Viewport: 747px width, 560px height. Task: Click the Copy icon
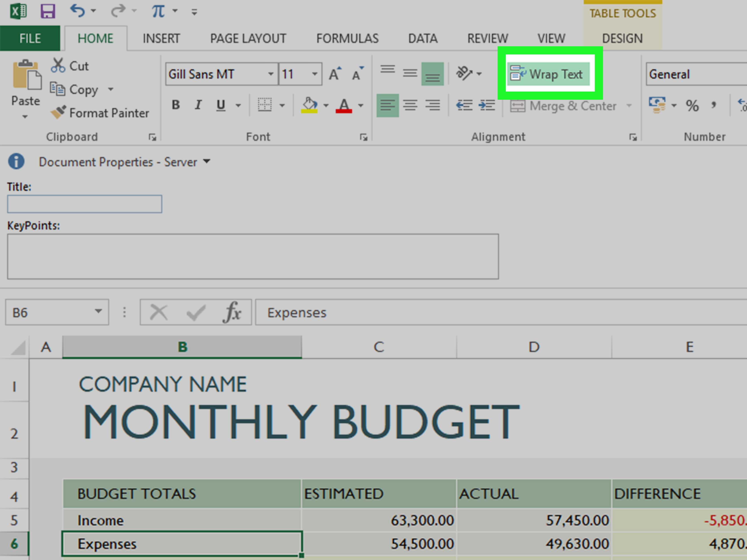pos(57,89)
